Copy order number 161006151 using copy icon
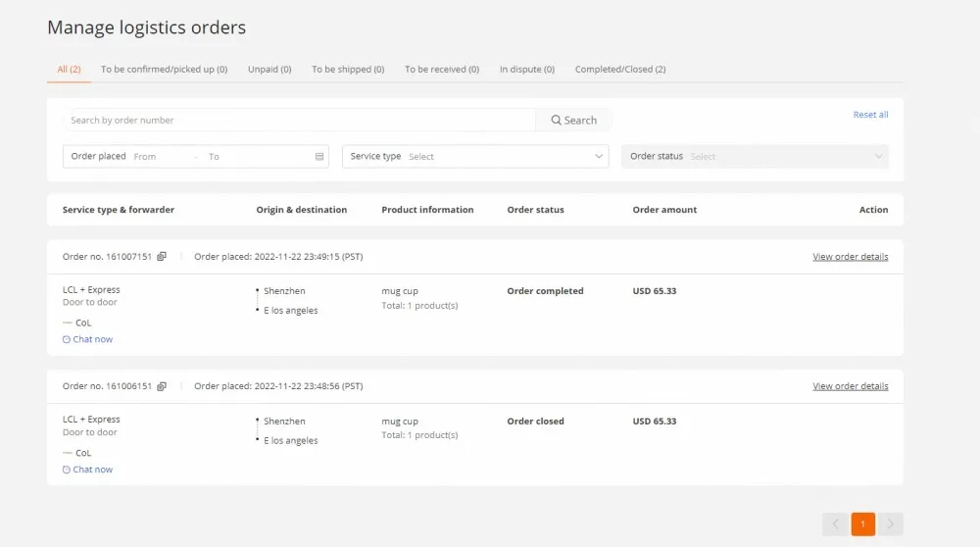The image size is (980, 547). pos(162,386)
